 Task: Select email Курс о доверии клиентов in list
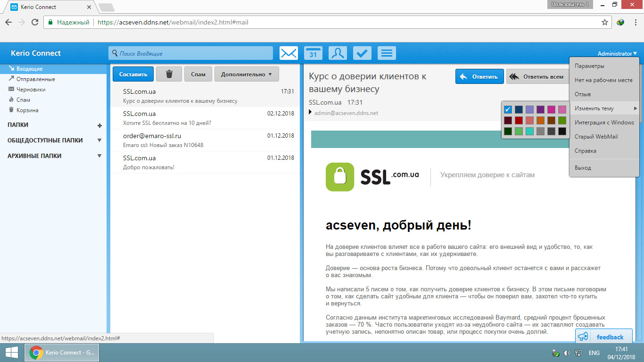pyautogui.click(x=205, y=96)
